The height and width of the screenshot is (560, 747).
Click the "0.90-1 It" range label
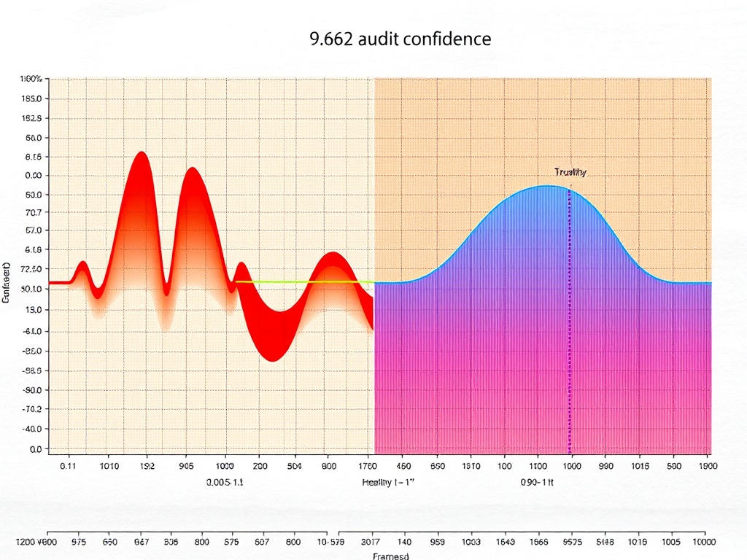[539, 483]
